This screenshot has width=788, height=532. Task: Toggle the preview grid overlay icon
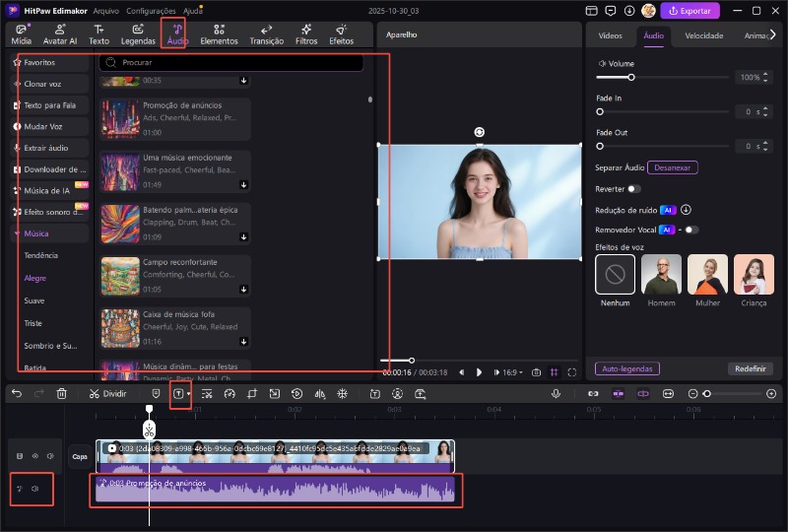click(554, 372)
